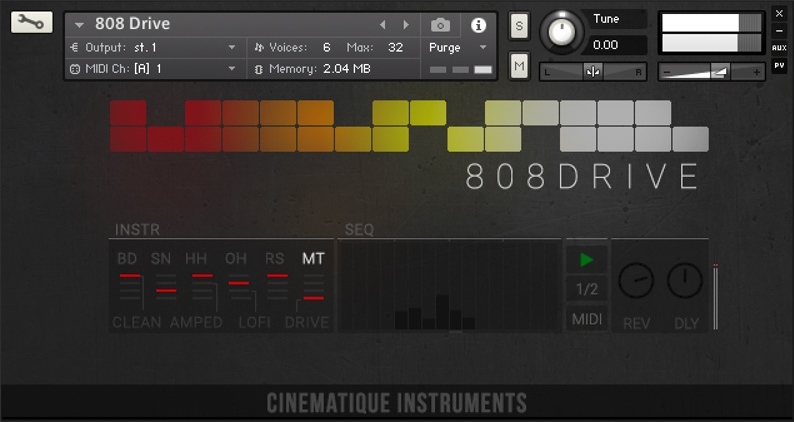
Task: Open the instrument info icon
Action: point(478,25)
